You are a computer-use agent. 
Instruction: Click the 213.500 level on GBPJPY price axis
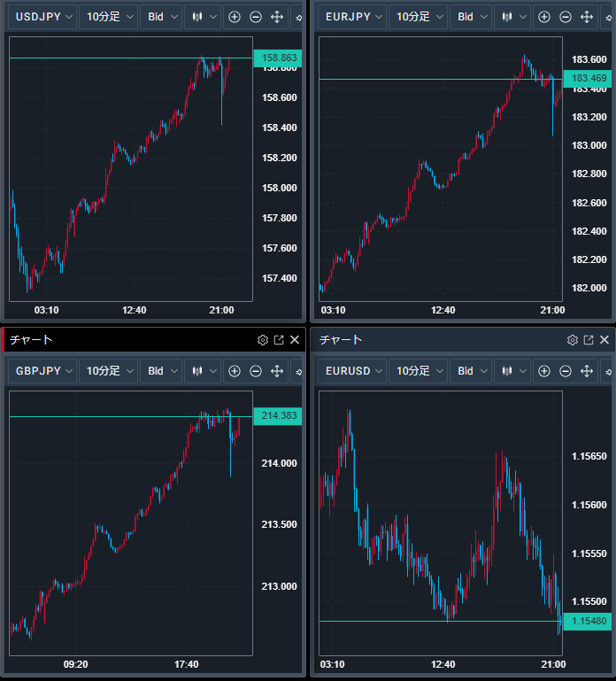pyautogui.click(x=279, y=524)
